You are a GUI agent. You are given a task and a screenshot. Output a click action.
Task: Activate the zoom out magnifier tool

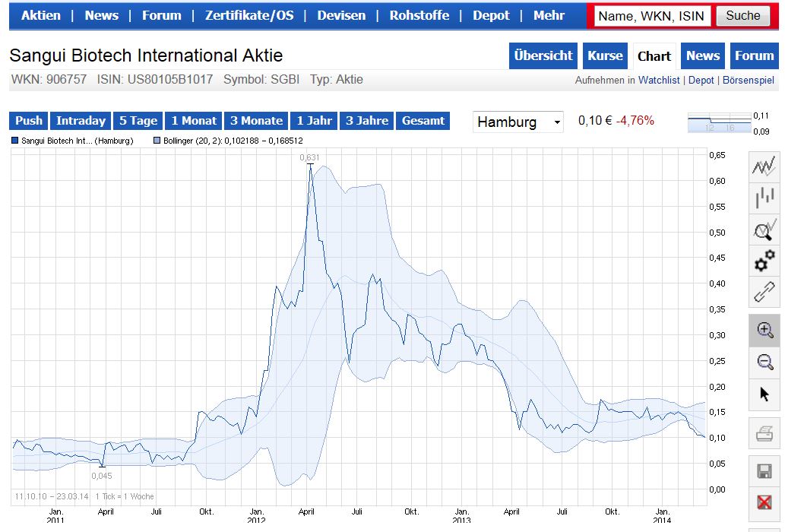pyautogui.click(x=764, y=362)
